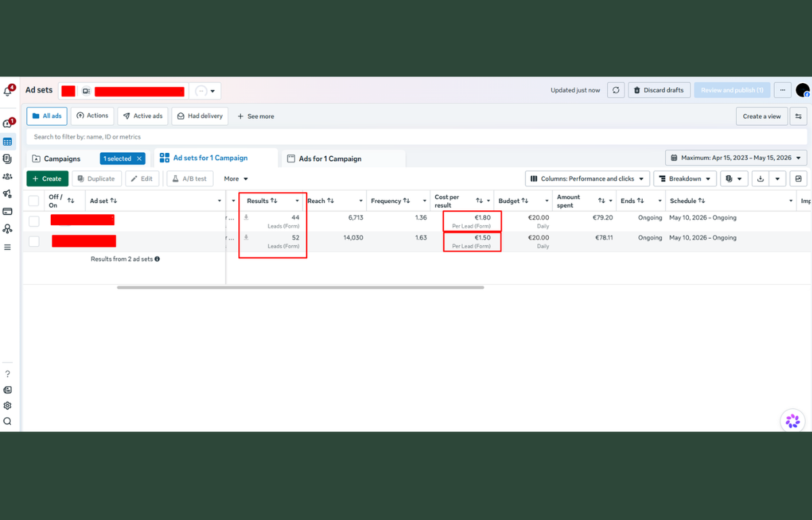This screenshot has width=812, height=520.
Task: Open Events Manager icon in sidebar
Action: pyautogui.click(x=7, y=229)
